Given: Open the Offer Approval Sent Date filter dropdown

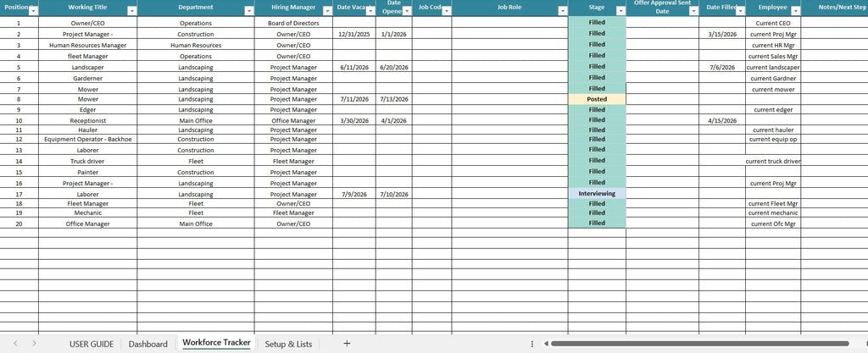Looking at the screenshot, I should pyautogui.click(x=693, y=11).
